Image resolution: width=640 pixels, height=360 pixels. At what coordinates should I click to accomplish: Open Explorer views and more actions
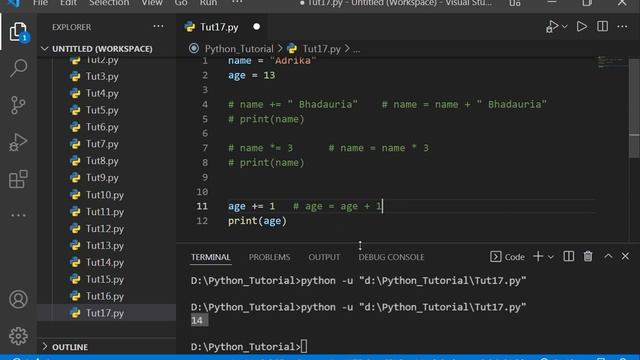[x=158, y=27]
